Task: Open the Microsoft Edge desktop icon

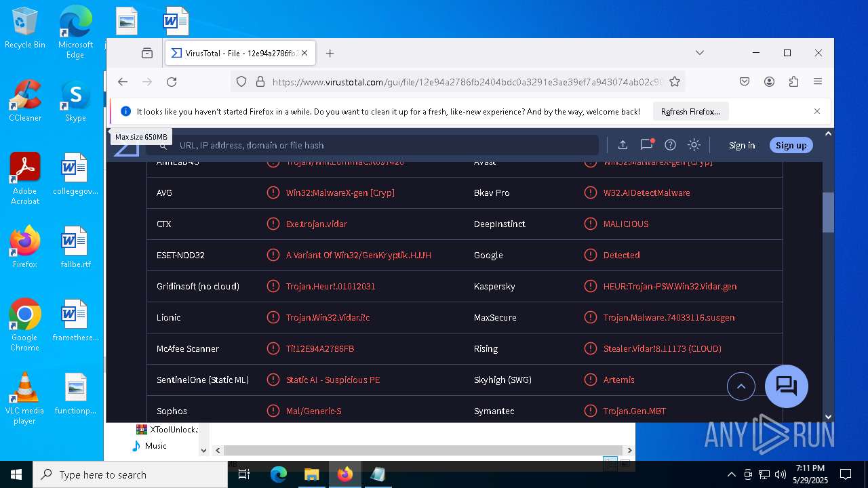Action: [75, 33]
